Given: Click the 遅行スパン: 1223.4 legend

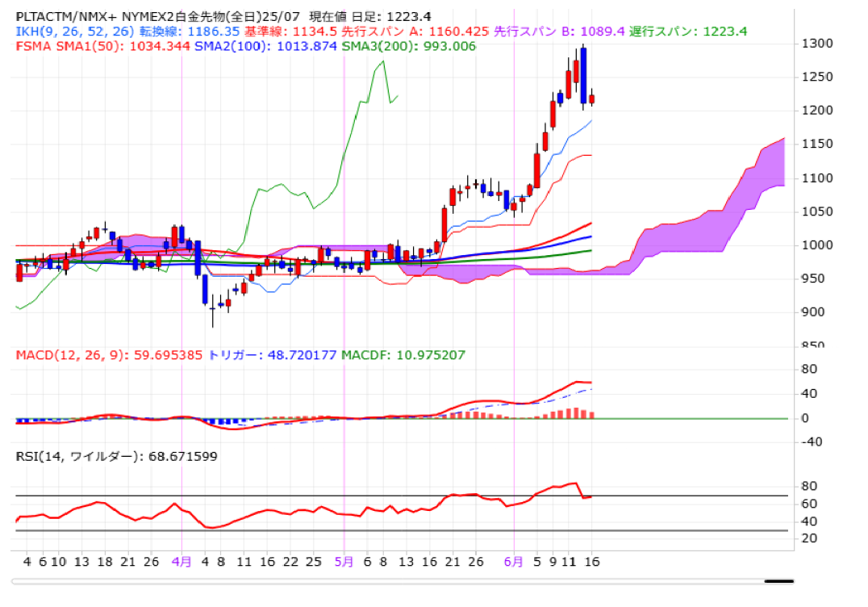Looking at the screenshot, I should coord(688,31).
